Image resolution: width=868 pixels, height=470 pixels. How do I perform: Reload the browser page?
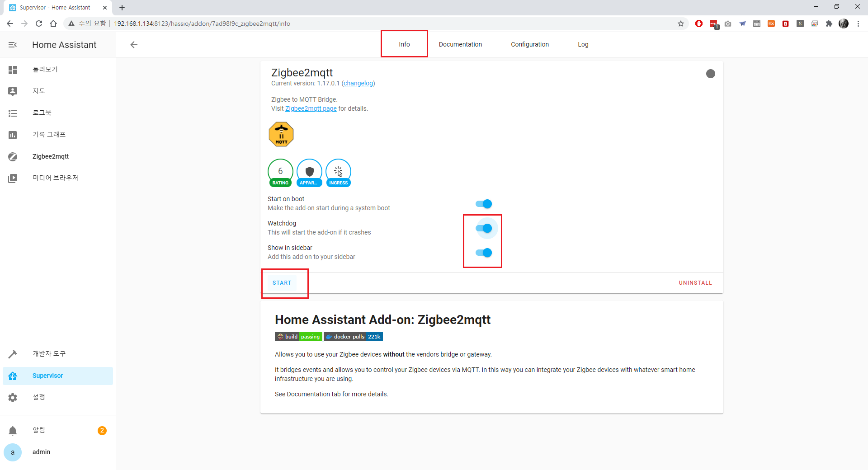click(39, 23)
